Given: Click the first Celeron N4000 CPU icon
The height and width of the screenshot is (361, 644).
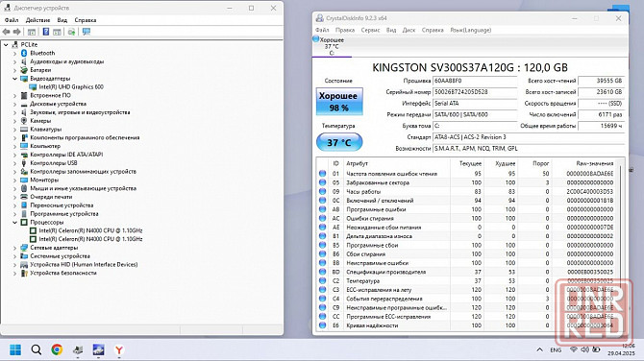Looking at the screenshot, I should coord(33,230).
